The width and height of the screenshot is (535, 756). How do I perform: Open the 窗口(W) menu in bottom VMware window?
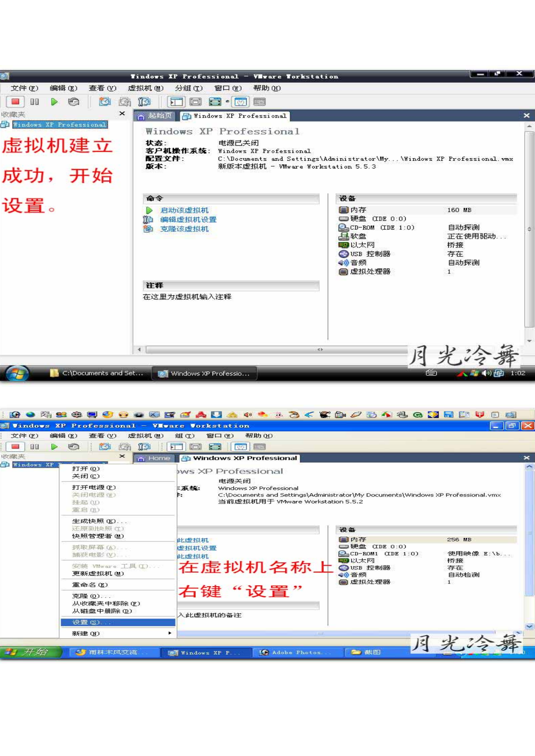point(220,436)
